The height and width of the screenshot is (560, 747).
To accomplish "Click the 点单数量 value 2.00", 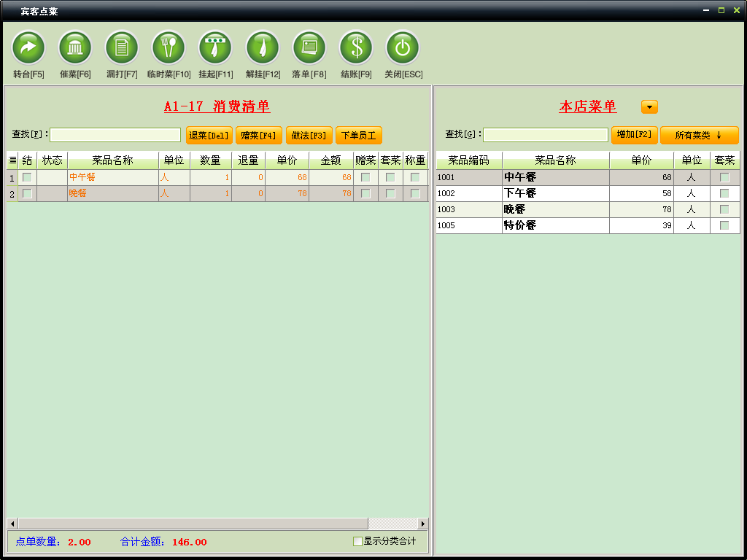I will 79,542.
